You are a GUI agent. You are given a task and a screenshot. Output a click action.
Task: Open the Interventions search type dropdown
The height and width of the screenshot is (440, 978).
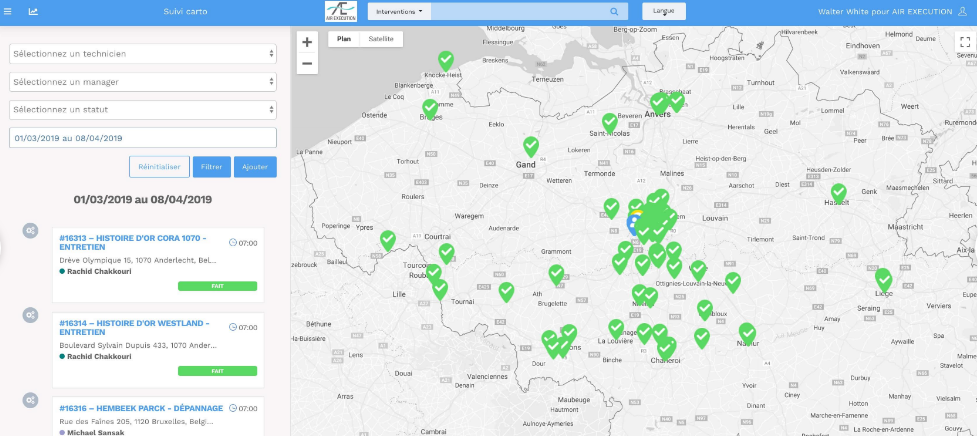(x=399, y=11)
